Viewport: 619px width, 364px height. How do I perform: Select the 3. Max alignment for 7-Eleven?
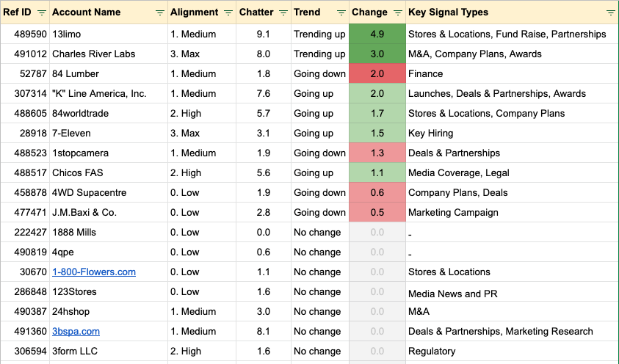click(202, 134)
